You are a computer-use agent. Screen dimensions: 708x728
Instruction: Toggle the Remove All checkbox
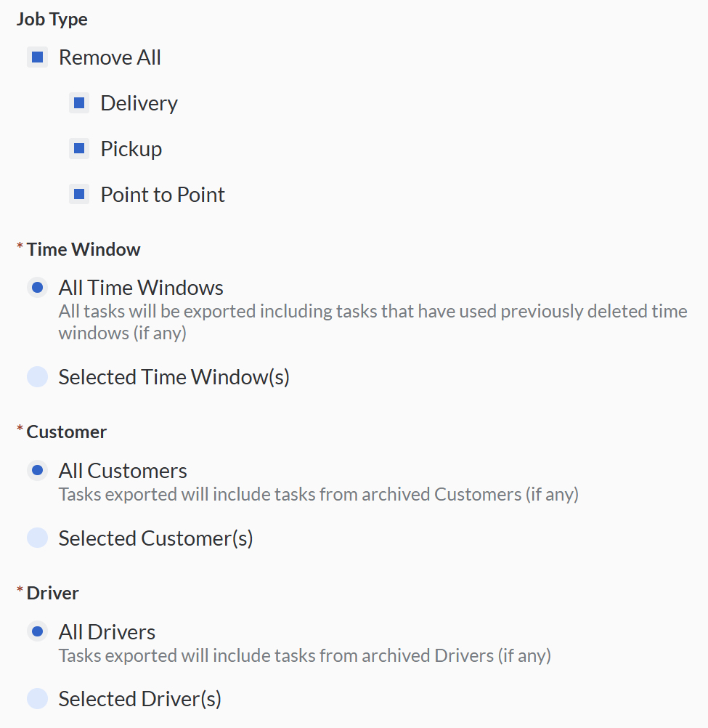[x=38, y=57]
